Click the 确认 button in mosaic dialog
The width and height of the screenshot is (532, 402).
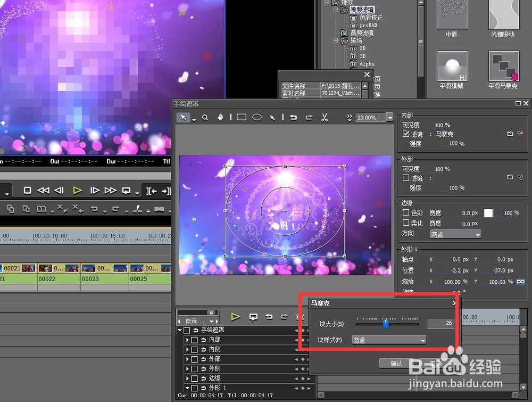396,364
